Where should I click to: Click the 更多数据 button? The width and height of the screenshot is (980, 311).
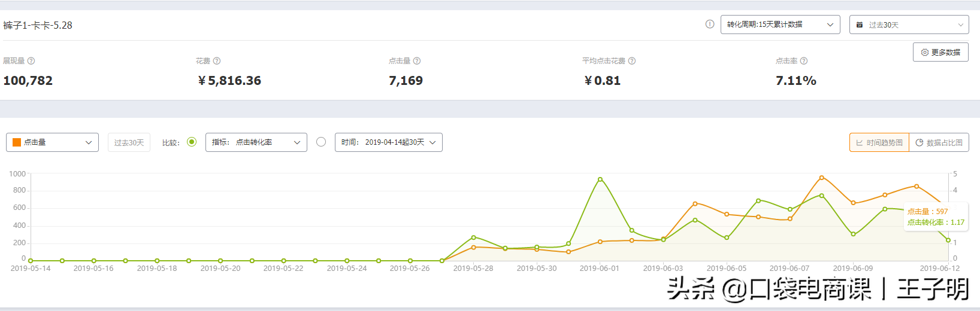[x=940, y=52]
